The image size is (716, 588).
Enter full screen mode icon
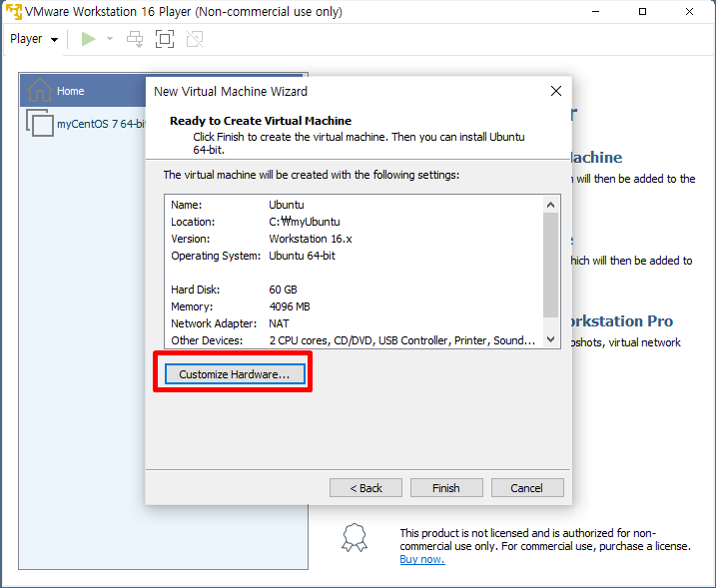[165, 39]
